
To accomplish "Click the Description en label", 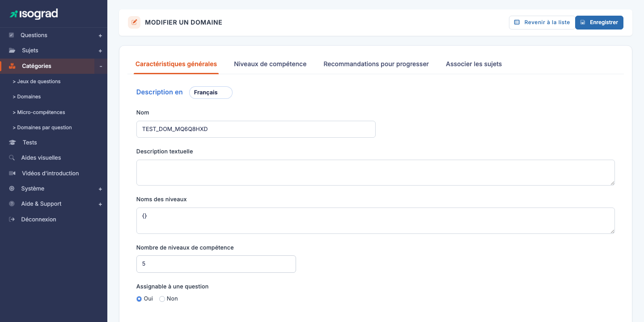I will click(160, 92).
